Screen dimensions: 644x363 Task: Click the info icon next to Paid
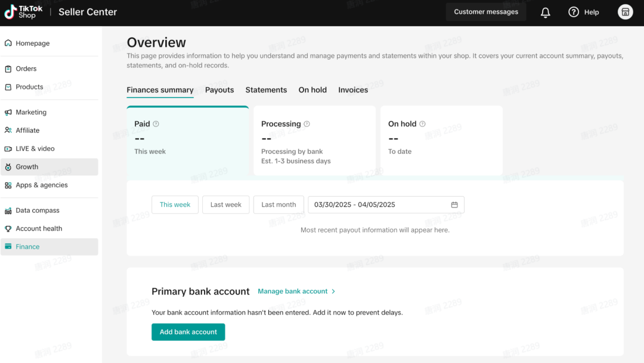(156, 124)
